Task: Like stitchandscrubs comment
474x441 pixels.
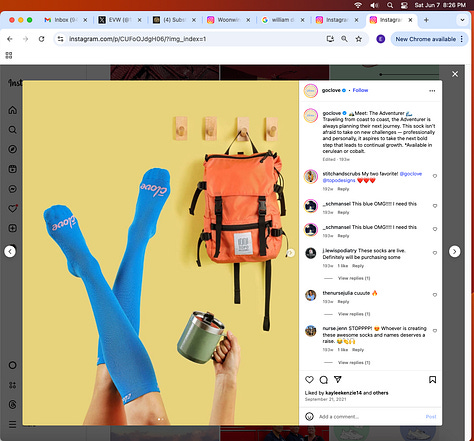Action: coord(435,176)
